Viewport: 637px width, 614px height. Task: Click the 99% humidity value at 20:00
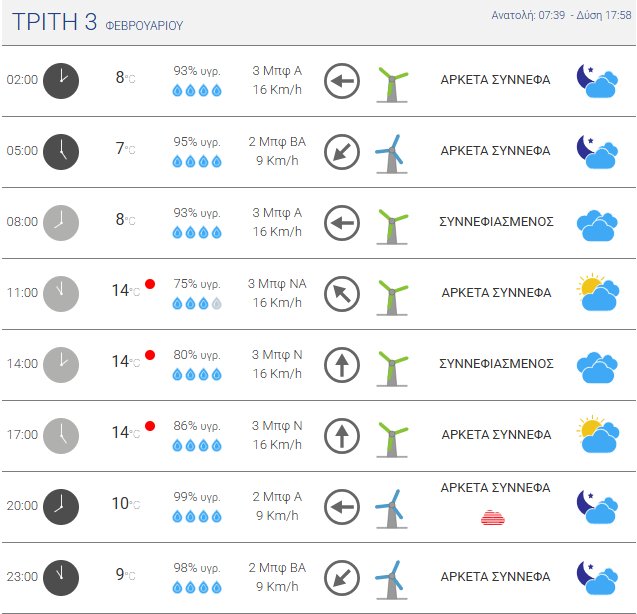click(x=197, y=497)
